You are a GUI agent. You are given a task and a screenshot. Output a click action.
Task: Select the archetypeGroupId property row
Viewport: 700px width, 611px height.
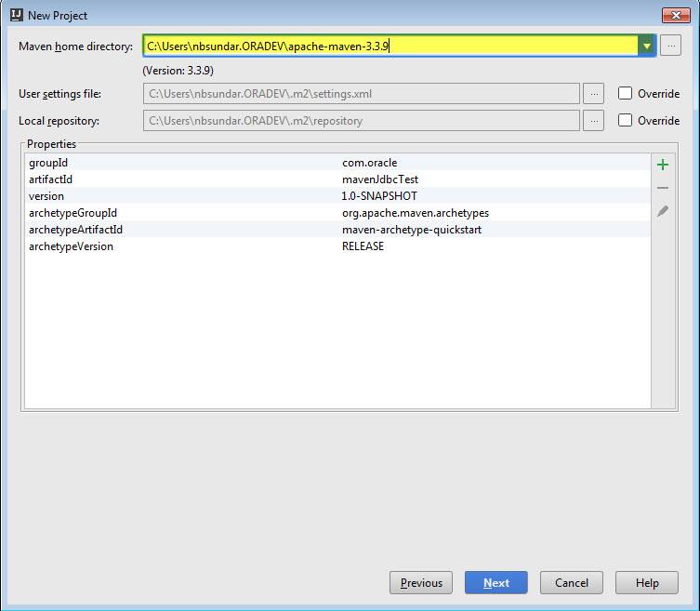337,213
